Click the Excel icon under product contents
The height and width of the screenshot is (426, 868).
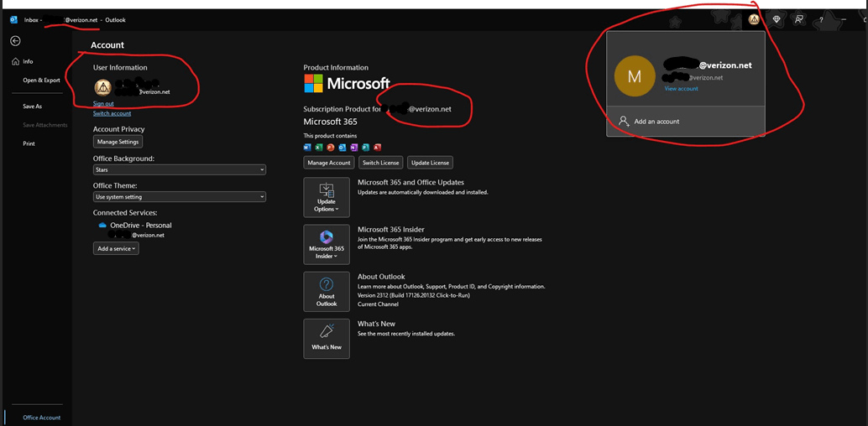[319, 147]
